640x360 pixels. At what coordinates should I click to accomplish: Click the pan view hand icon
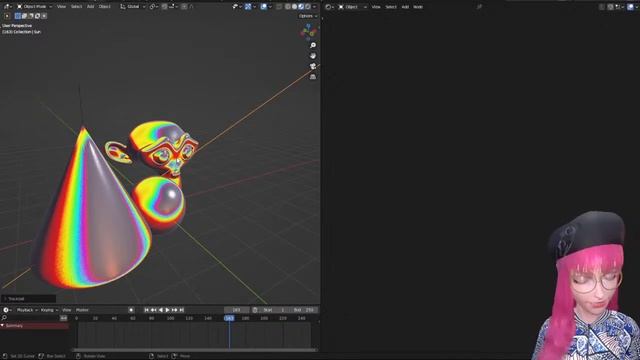313,56
